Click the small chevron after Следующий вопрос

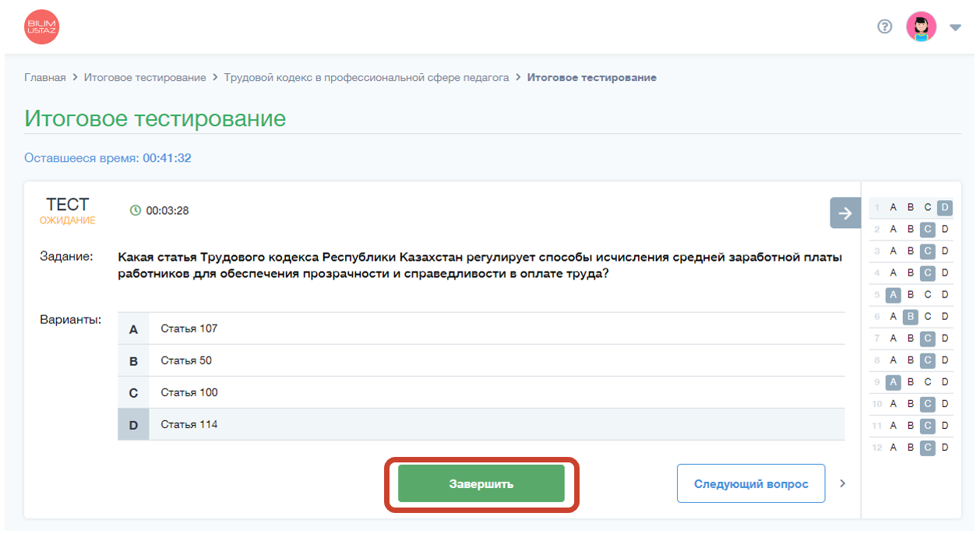click(x=842, y=484)
